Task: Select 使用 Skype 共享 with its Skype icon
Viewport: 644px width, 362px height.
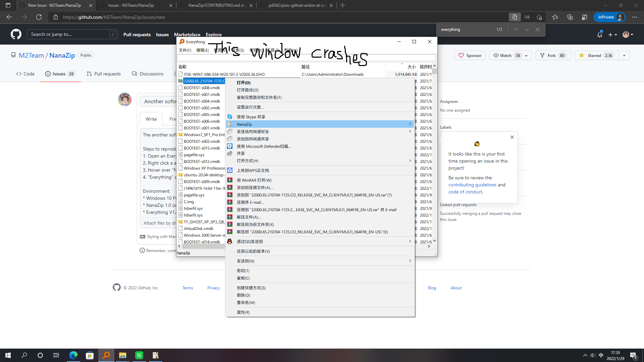Action: (251, 117)
